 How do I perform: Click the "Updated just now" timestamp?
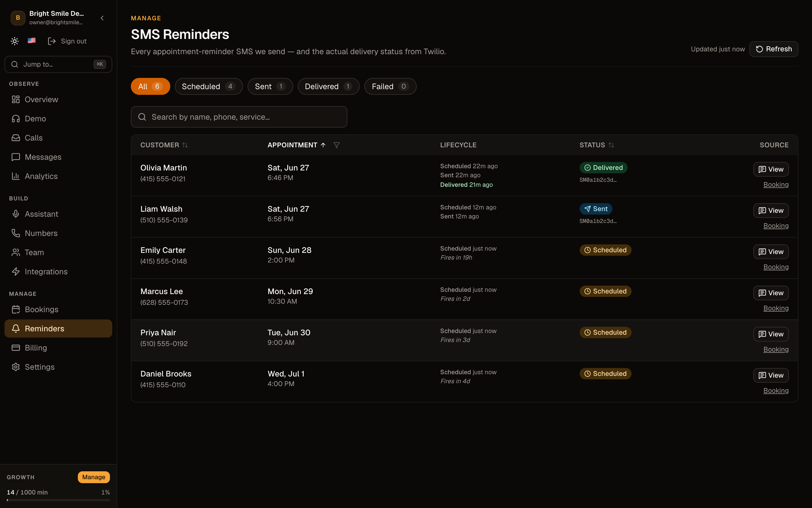pyautogui.click(x=718, y=49)
